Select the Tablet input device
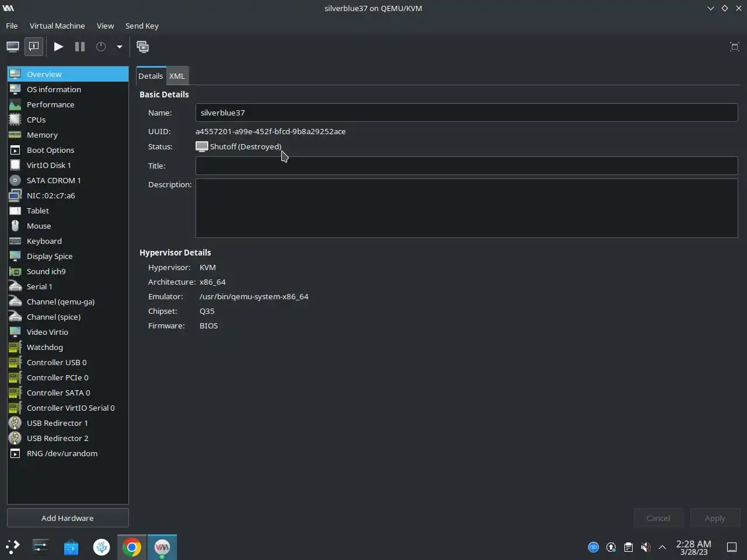This screenshot has height=560, width=747. 68,211
